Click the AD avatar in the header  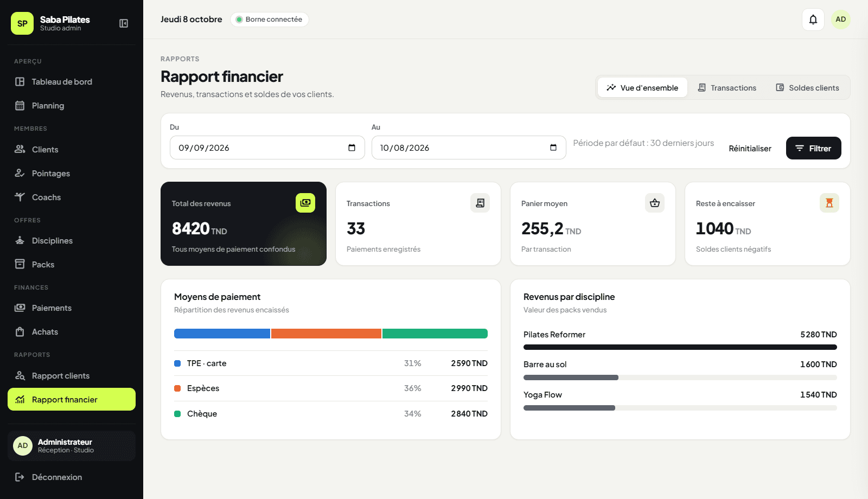click(840, 20)
